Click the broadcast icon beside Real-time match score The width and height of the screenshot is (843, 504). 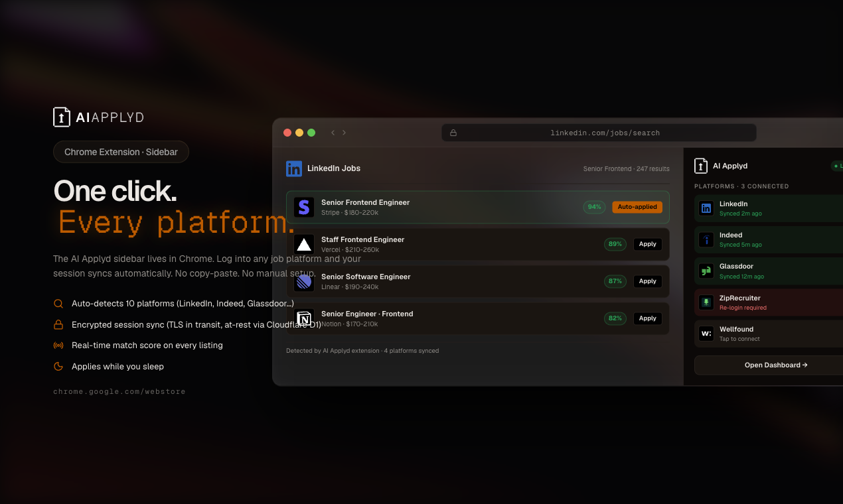58,346
